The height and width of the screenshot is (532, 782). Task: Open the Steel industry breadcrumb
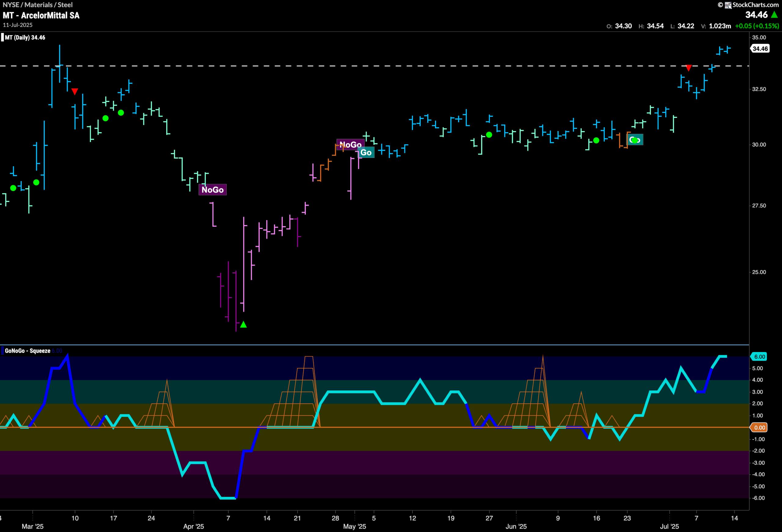point(65,5)
